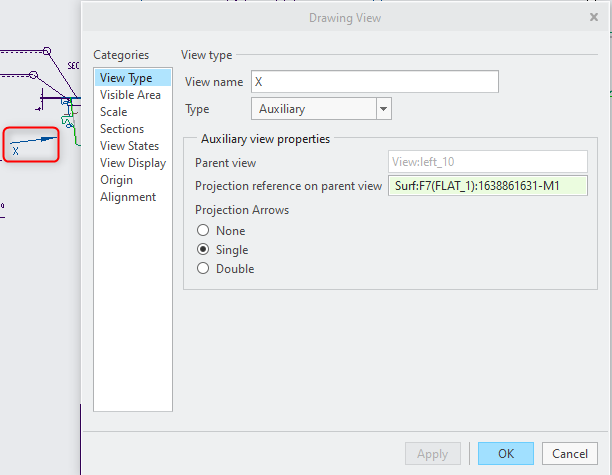The height and width of the screenshot is (475, 612).
Task: Go to the Scale category
Action: (114, 112)
